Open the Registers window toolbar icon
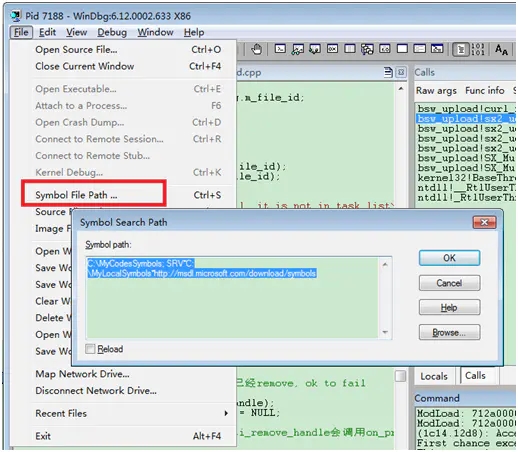Viewport: 518px width, 452px height. click(332, 49)
